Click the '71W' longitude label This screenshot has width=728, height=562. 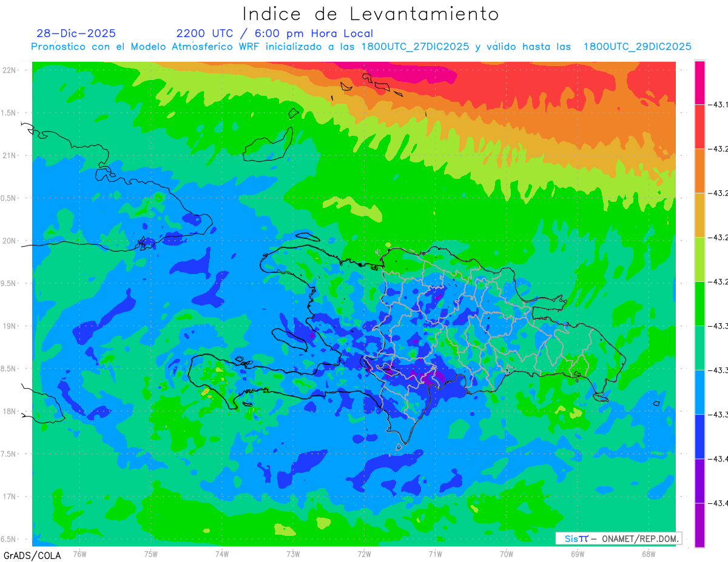pos(435,554)
